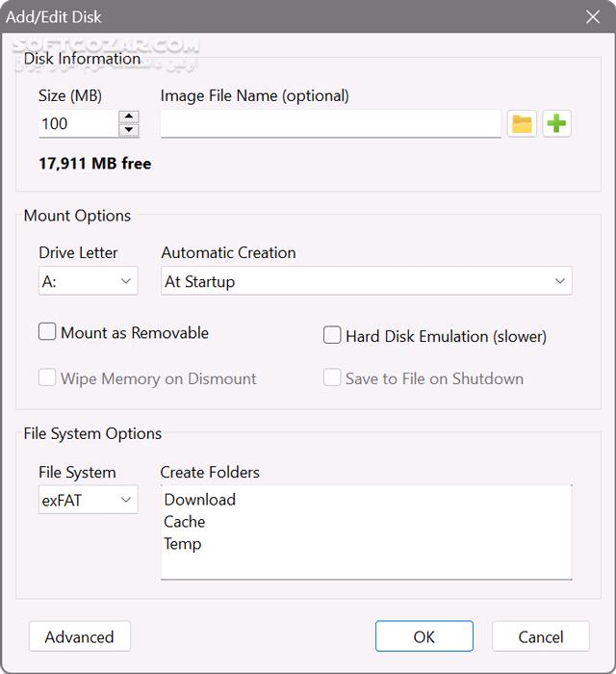Open the Automatic Creation dropdown

tap(366, 281)
